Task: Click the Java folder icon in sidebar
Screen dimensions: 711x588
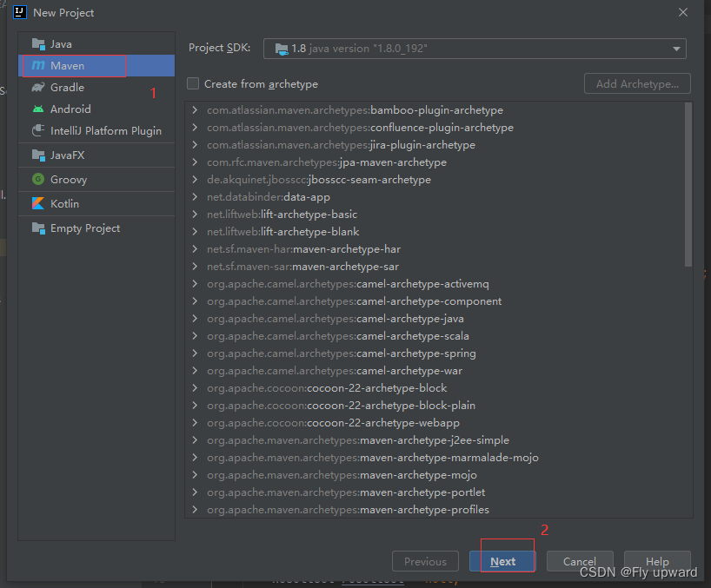Action: (x=38, y=44)
